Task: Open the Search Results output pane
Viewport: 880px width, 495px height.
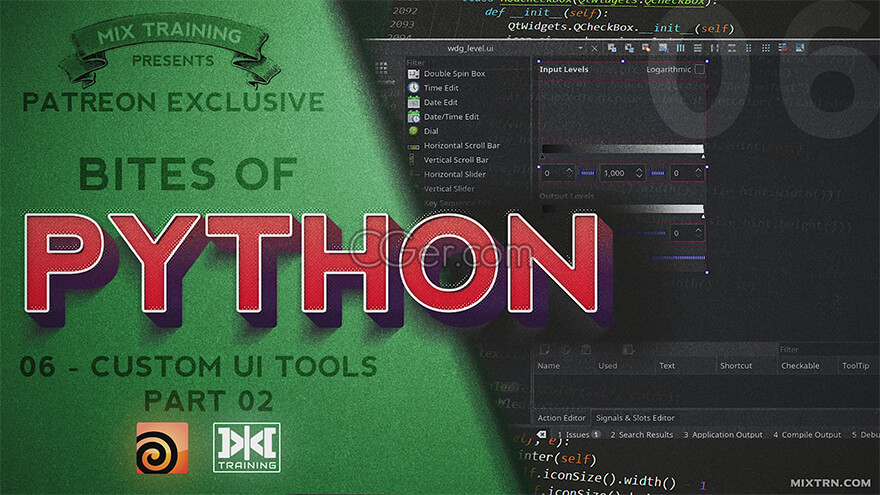Action: (641, 435)
